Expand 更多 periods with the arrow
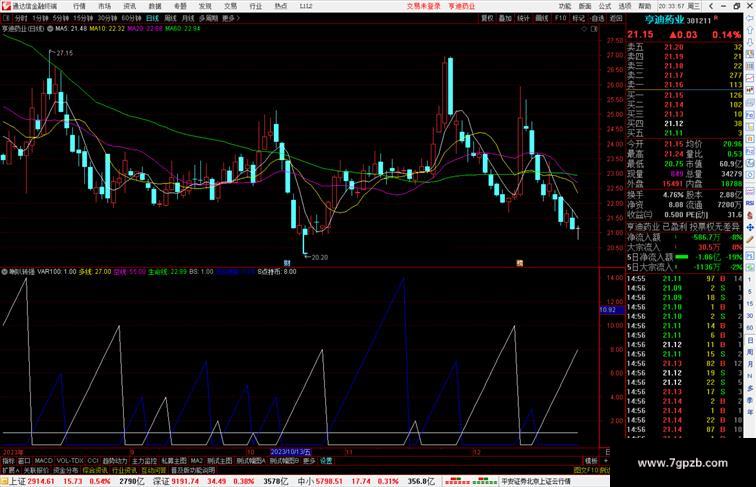Screen dimensions: 756x487 coord(231,18)
